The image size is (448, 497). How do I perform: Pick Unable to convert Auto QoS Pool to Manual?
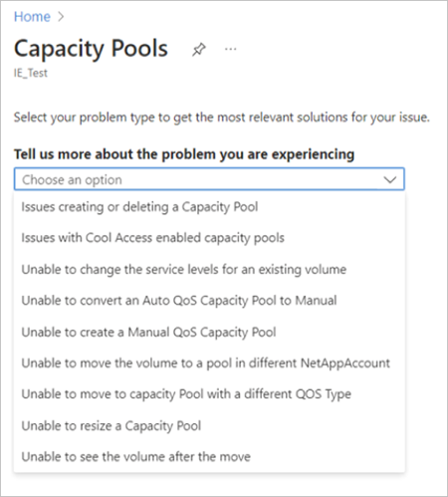point(209,301)
